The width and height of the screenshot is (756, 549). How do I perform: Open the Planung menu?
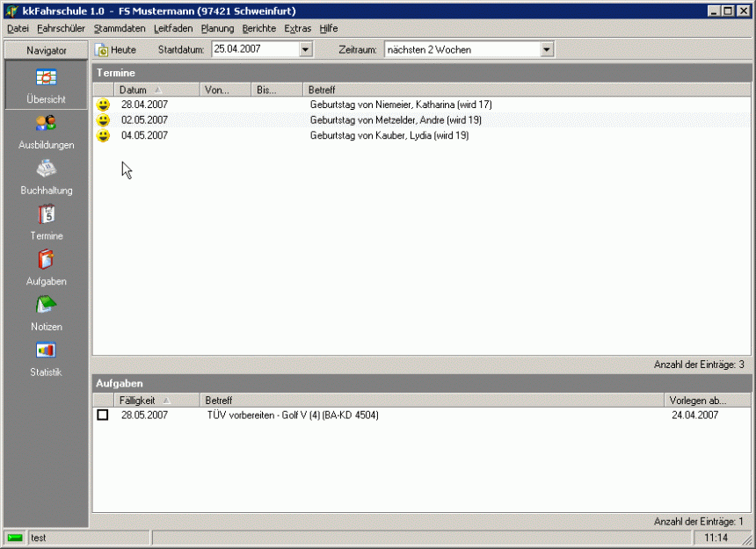[x=217, y=28]
